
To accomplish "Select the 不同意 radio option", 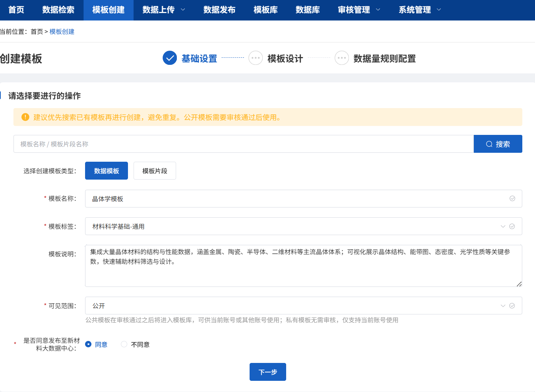I will pos(124,344).
